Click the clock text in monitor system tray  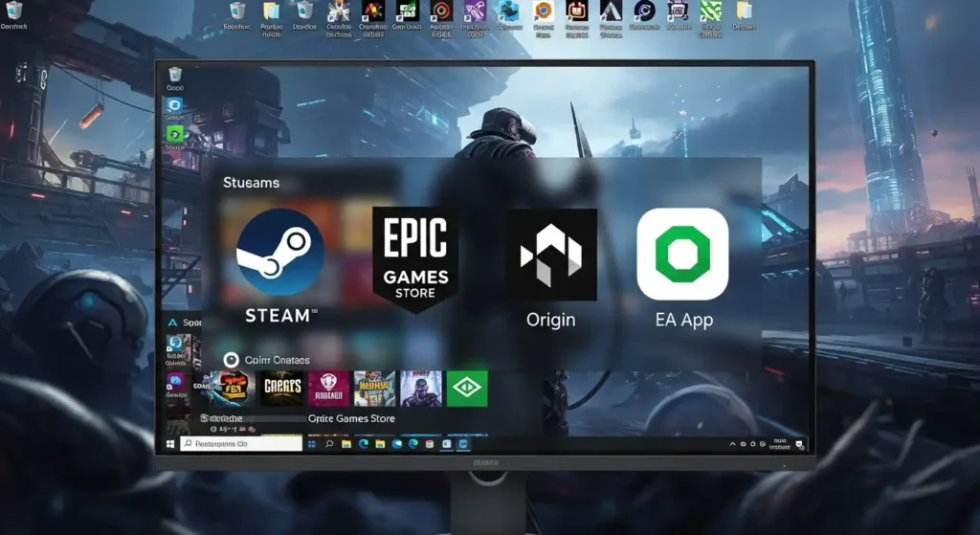coord(779,444)
